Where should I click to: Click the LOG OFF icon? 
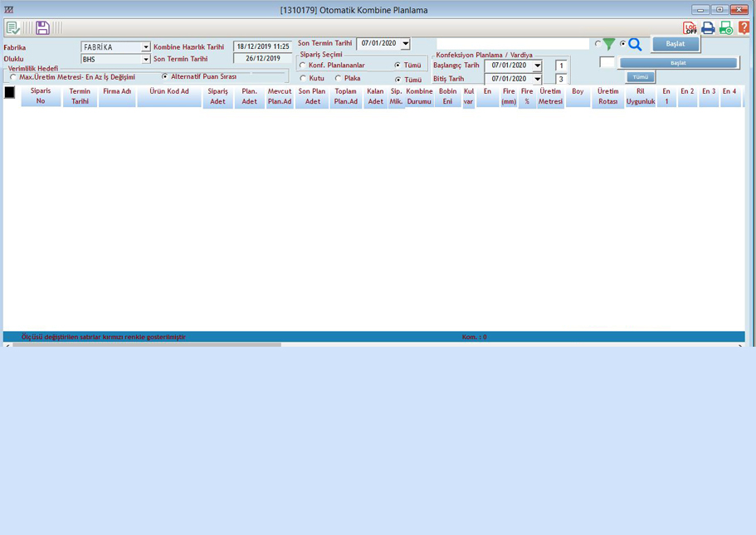pos(690,28)
